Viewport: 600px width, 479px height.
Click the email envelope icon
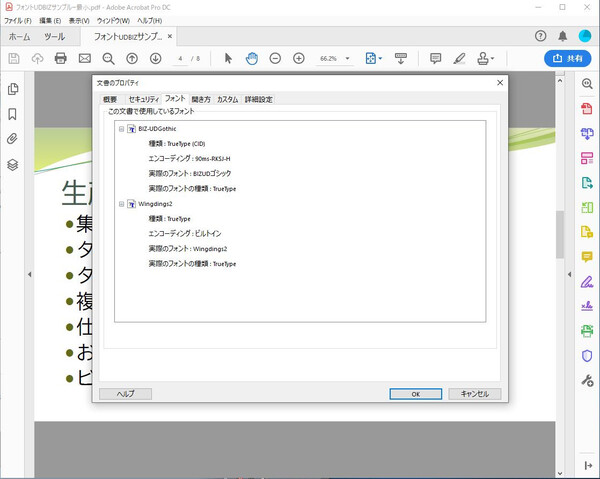pyautogui.click(x=85, y=58)
